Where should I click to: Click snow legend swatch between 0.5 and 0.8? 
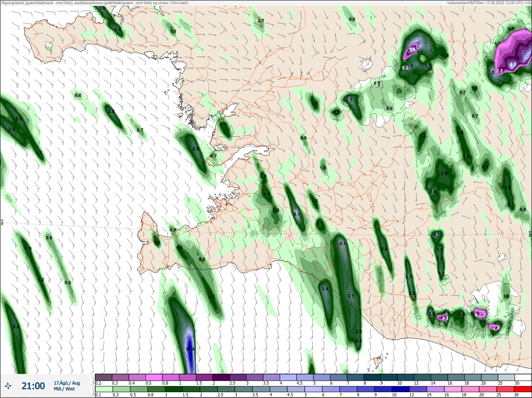[154, 377]
